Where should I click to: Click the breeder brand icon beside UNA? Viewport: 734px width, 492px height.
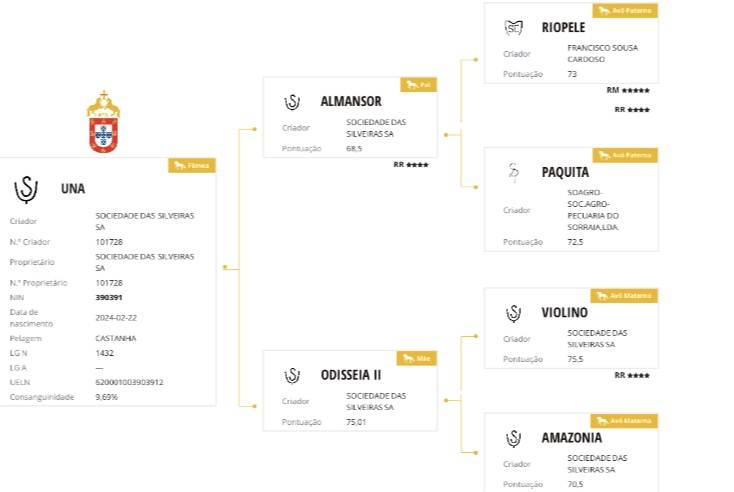(x=26, y=188)
